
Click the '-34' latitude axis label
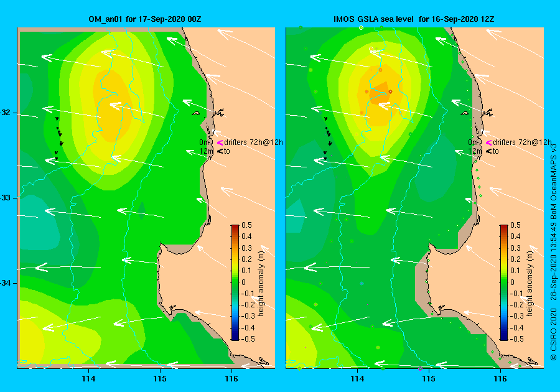6,284
